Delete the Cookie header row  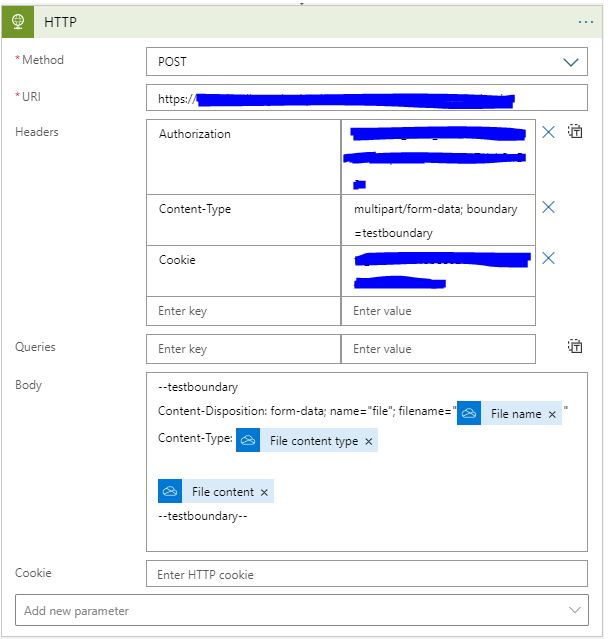548,258
